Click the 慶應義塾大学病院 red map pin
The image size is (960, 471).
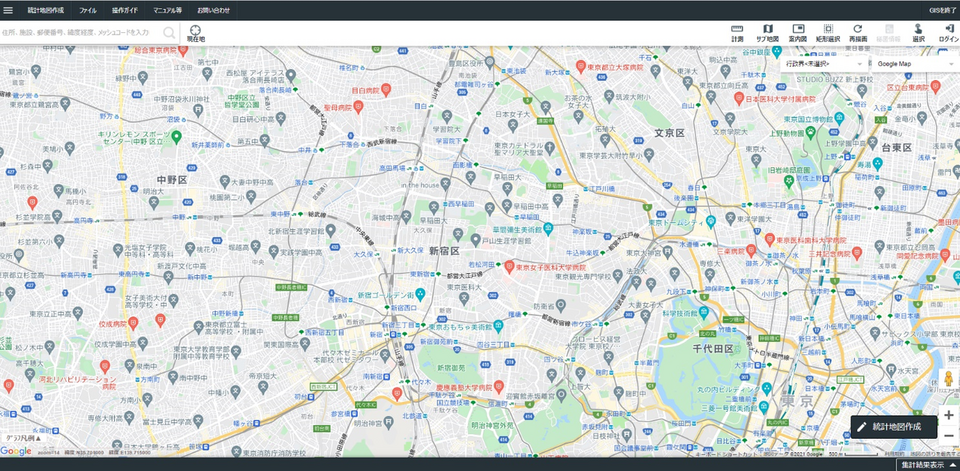[x=499, y=386]
